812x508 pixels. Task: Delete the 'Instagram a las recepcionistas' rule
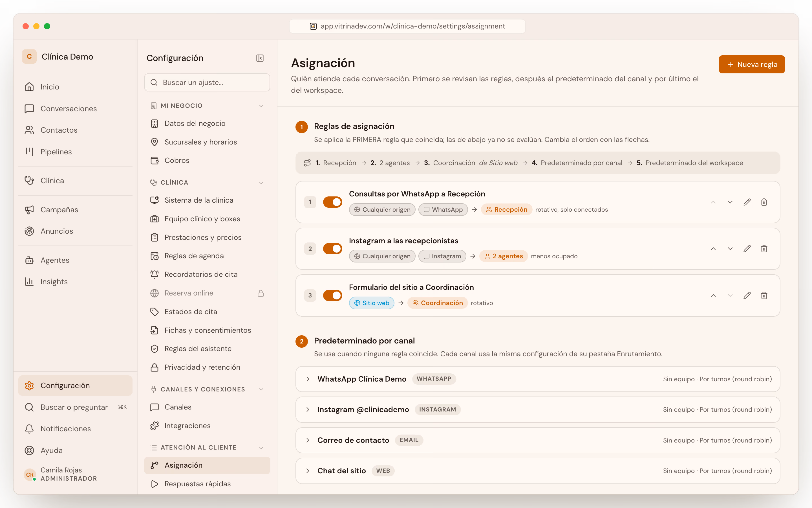[x=764, y=249]
